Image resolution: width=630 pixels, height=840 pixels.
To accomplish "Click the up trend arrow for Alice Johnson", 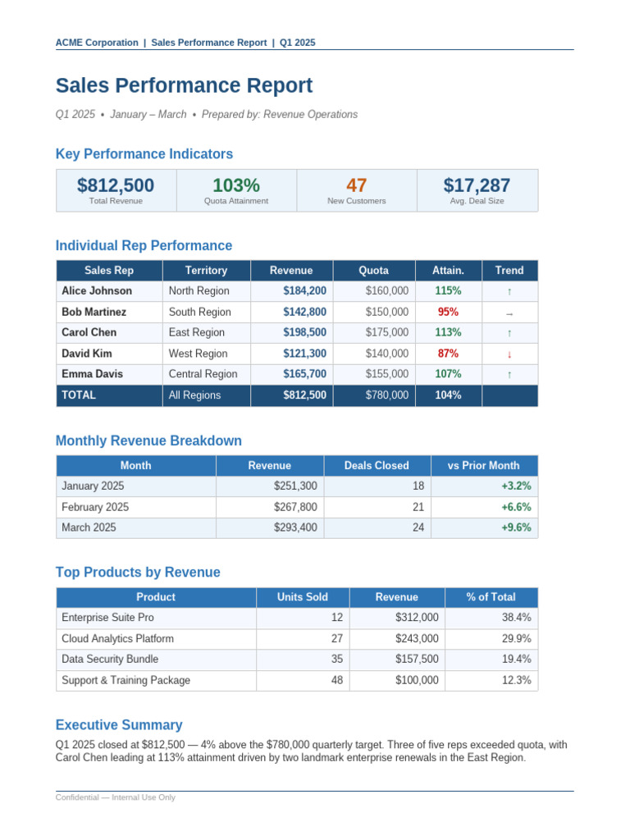I will click(x=509, y=292).
